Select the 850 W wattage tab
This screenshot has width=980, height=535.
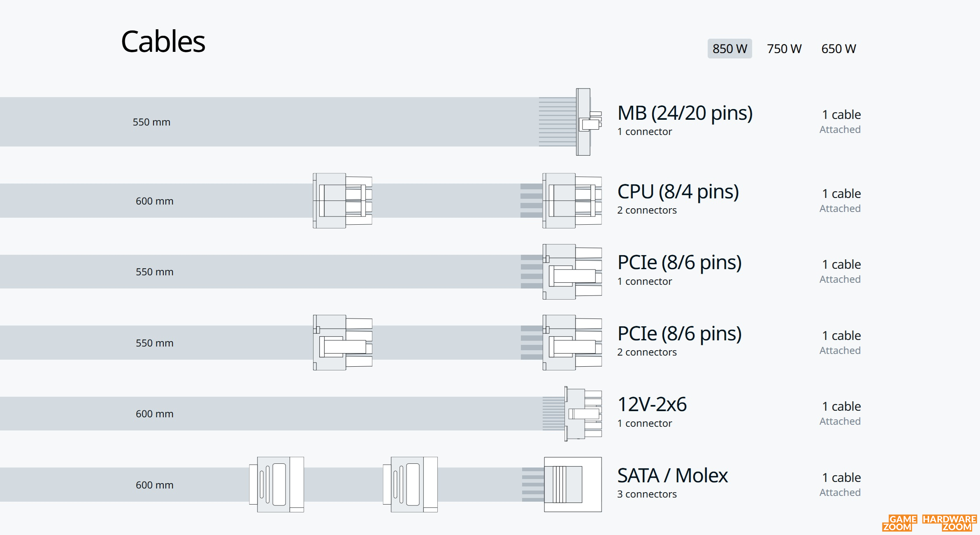point(729,49)
